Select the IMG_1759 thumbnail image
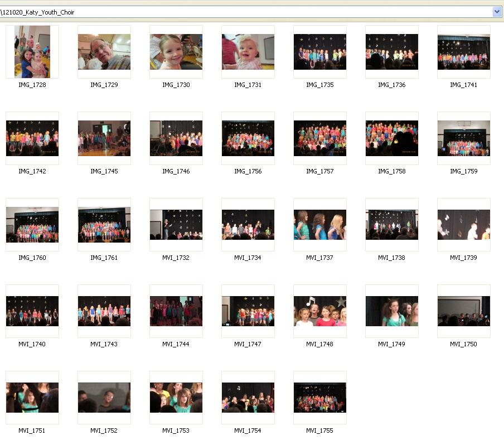 pyautogui.click(x=464, y=138)
